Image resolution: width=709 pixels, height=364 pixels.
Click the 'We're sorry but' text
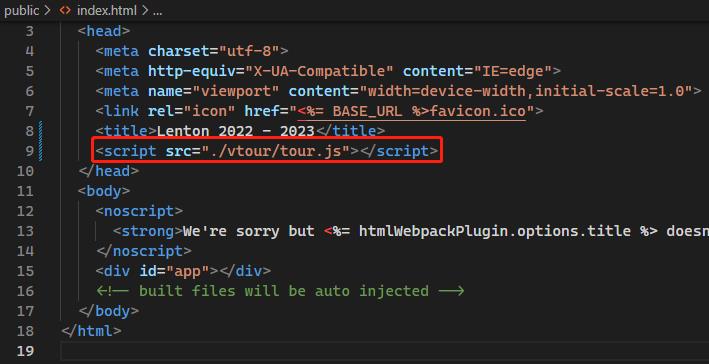[x=249, y=231]
